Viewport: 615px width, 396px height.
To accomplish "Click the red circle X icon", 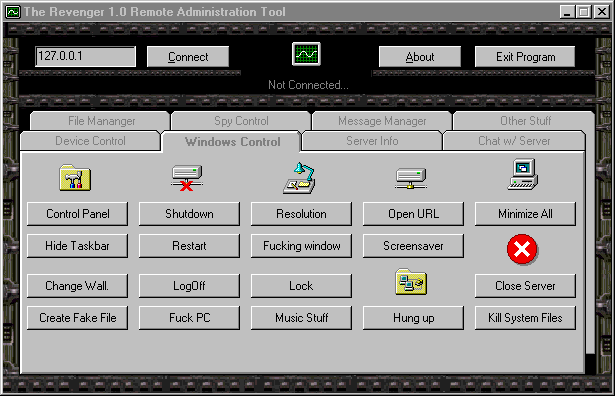I will 522,249.
